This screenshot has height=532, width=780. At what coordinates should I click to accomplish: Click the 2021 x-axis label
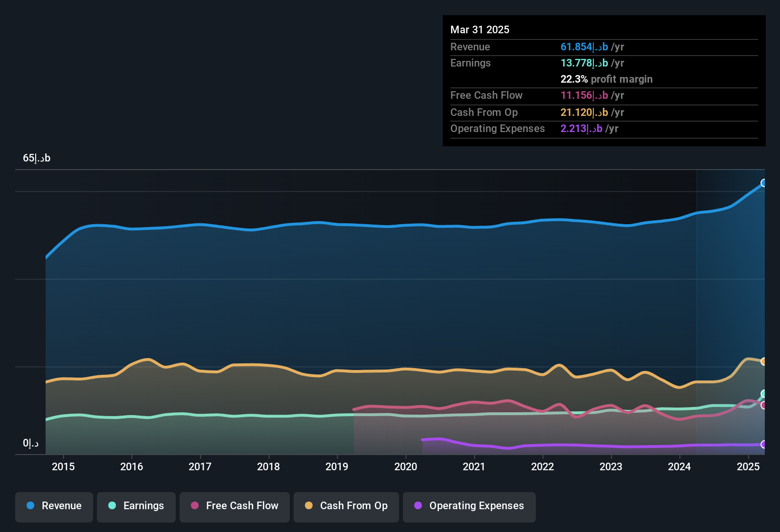(474, 466)
